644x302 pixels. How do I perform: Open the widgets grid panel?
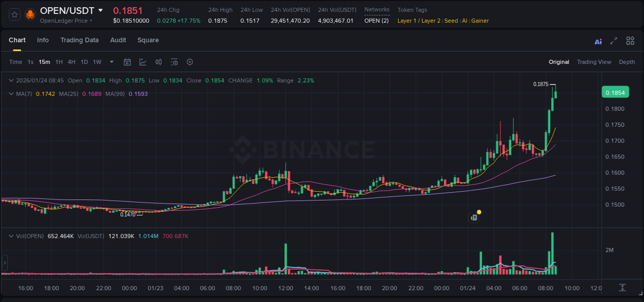tap(630, 41)
